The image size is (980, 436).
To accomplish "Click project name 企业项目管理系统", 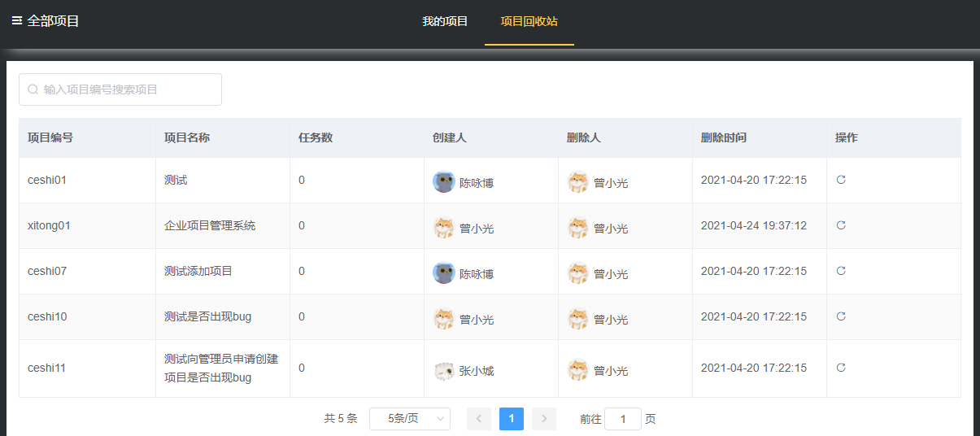I will click(x=210, y=225).
